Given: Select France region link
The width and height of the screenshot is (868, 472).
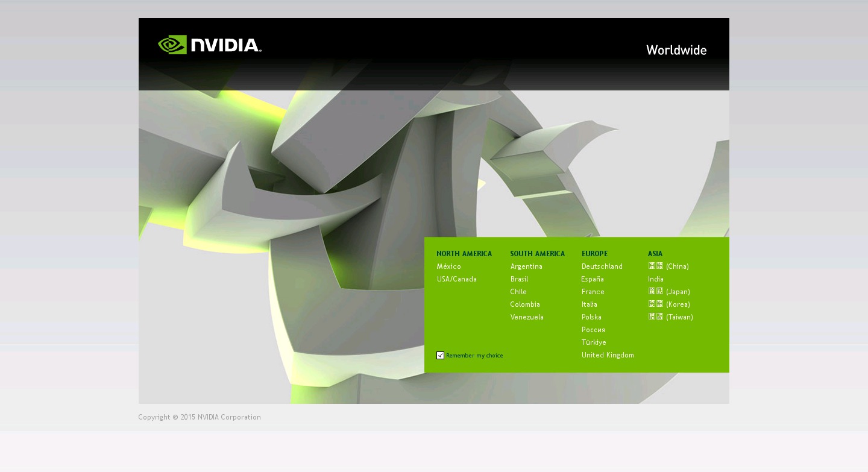Looking at the screenshot, I should [593, 292].
